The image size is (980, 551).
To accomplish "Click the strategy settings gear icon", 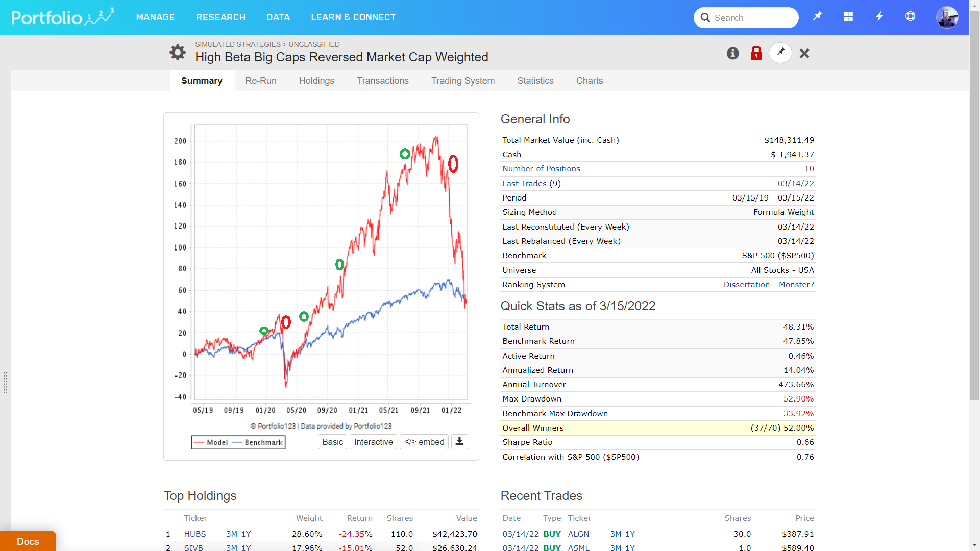I will click(x=178, y=53).
